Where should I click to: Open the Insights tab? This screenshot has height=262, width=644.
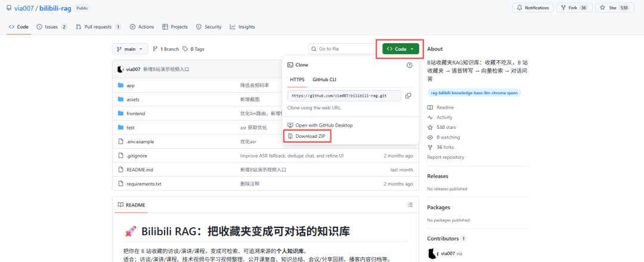(242, 27)
